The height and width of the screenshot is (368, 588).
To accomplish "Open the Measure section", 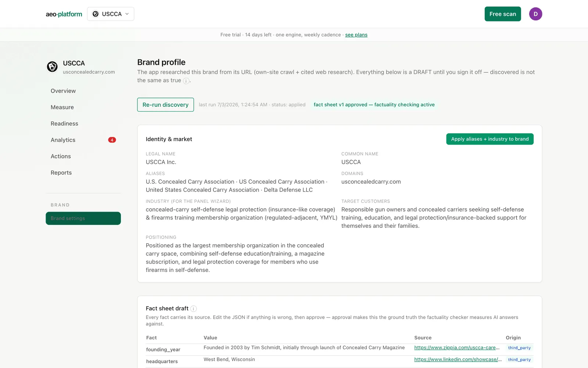I will click(x=62, y=107).
